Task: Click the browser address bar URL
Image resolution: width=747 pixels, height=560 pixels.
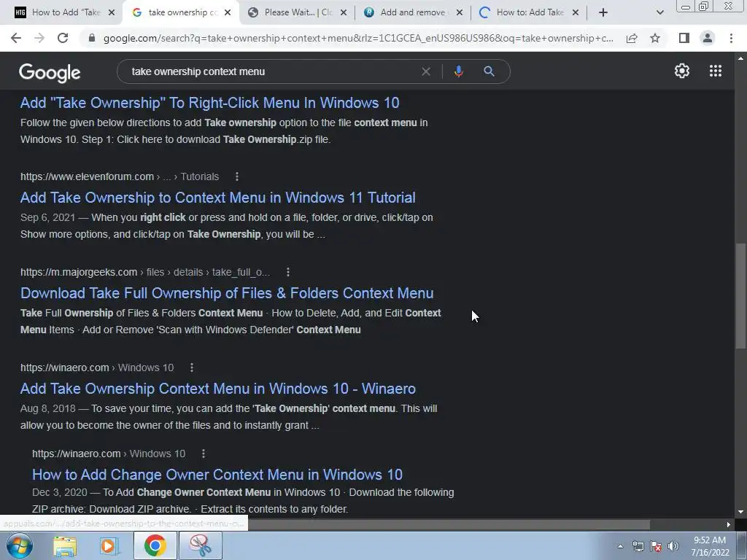Action: (358, 38)
